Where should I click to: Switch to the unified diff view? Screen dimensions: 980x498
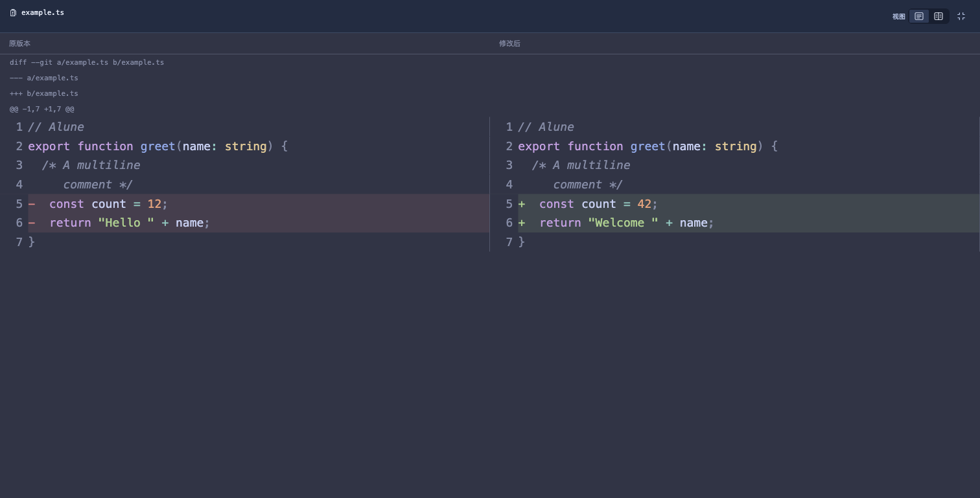coord(919,16)
